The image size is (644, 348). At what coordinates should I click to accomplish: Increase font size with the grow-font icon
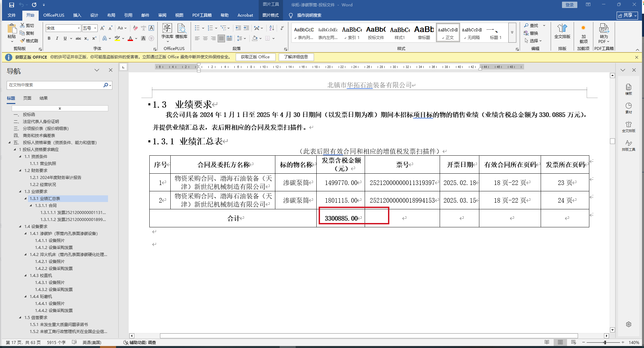tap(102, 28)
